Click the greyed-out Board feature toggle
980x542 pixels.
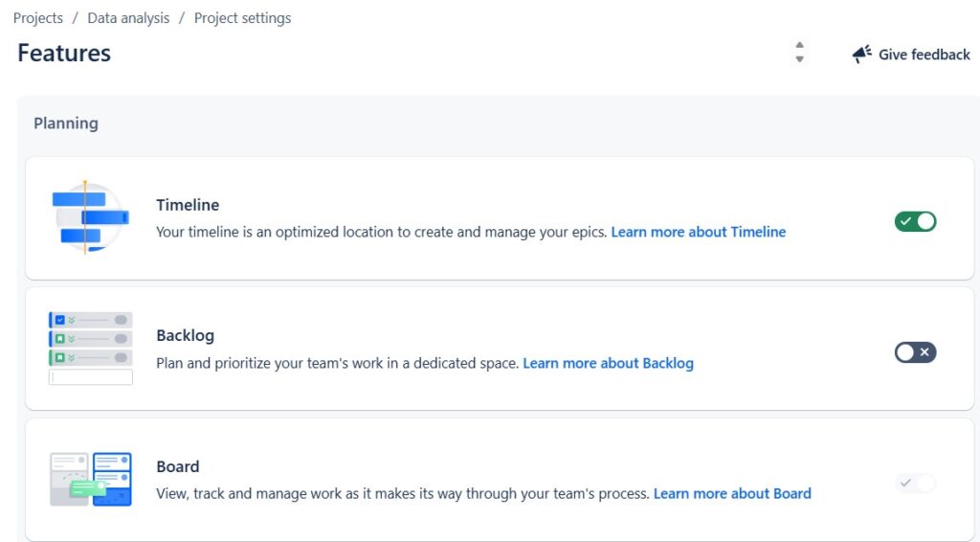click(915, 483)
